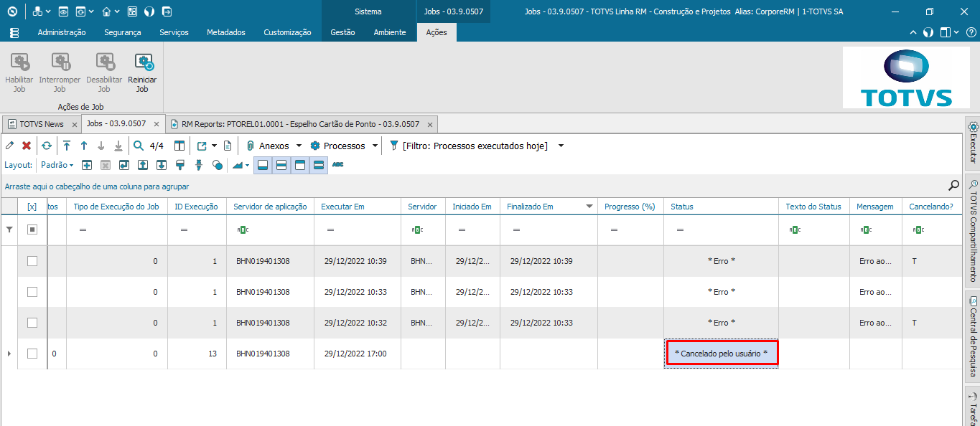Click the Executar Em filter field

click(357, 229)
